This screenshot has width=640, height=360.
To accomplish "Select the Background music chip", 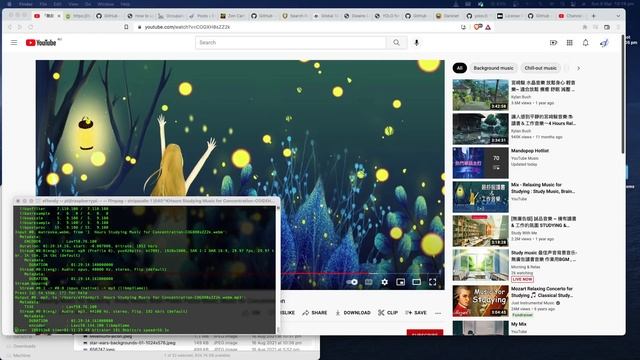I will pyautogui.click(x=493, y=68).
